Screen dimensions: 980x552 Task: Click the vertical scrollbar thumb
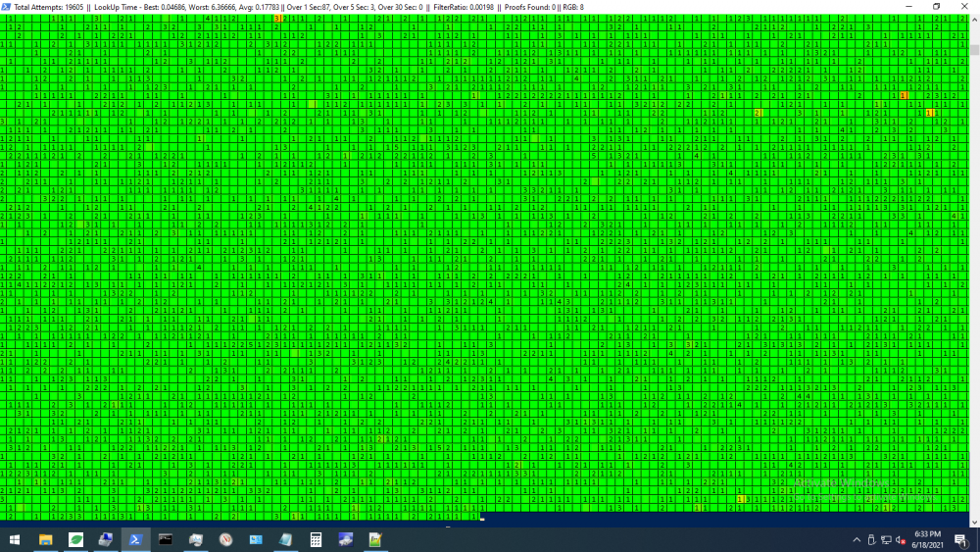click(974, 50)
